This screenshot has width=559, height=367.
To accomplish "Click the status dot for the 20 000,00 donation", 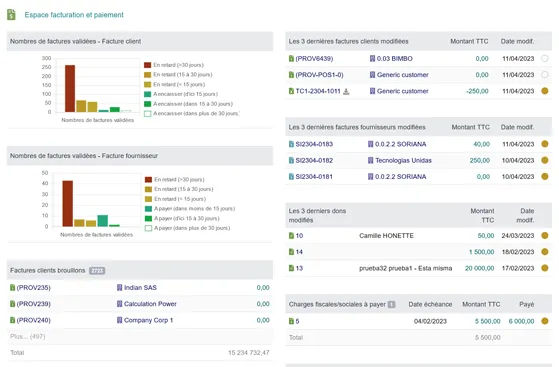I will click(x=545, y=268).
